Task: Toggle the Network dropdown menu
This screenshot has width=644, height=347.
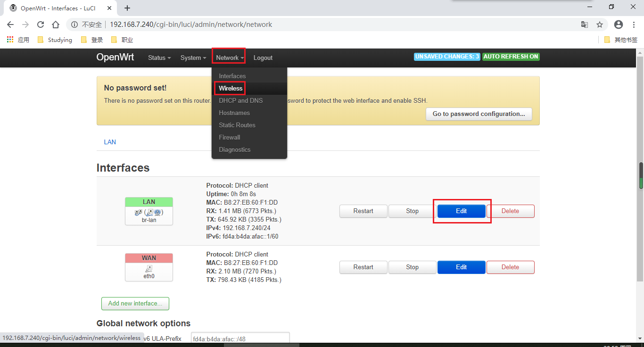Action: tap(229, 58)
